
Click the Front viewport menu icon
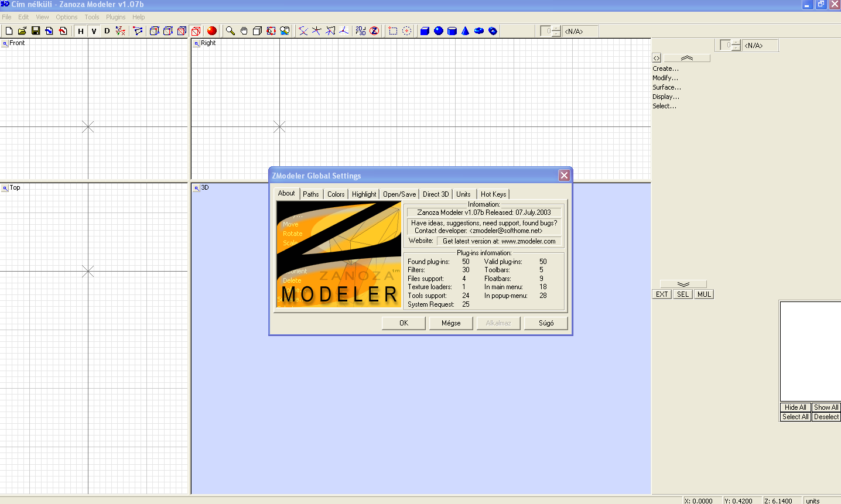[5, 43]
